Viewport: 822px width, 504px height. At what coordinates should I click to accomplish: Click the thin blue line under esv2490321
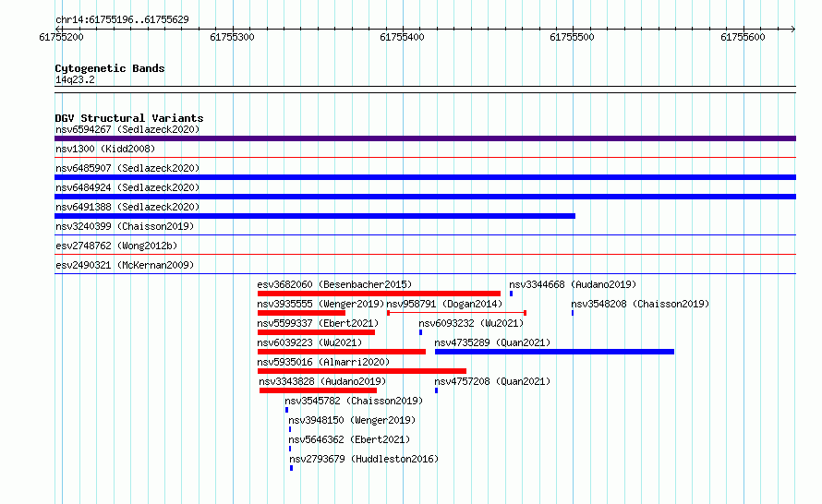pyautogui.click(x=425, y=273)
